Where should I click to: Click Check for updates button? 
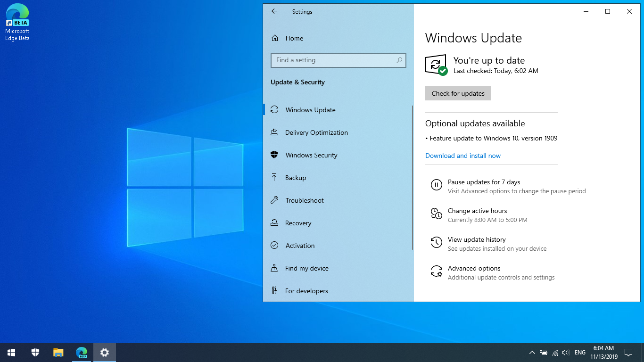pyautogui.click(x=458, y=93)
